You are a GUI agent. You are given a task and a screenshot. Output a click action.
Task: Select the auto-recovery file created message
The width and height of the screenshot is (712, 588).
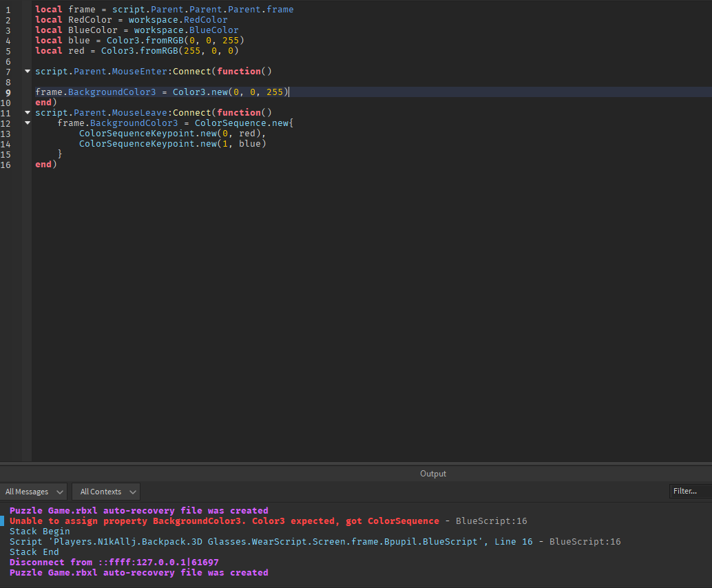coord(138,510)
